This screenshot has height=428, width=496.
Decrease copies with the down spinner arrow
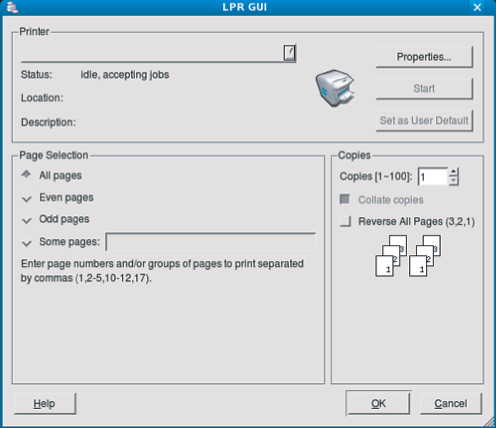click(x=453, y=180)
